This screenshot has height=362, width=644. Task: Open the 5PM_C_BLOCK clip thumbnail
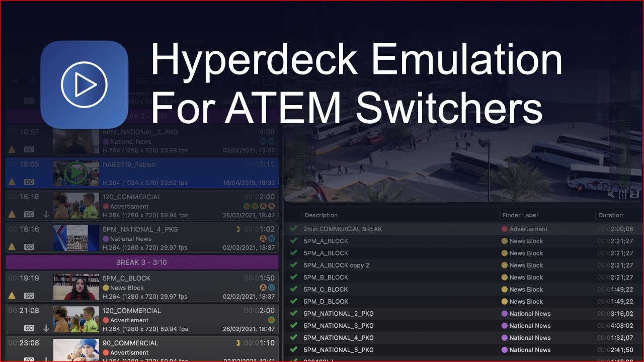76,287
